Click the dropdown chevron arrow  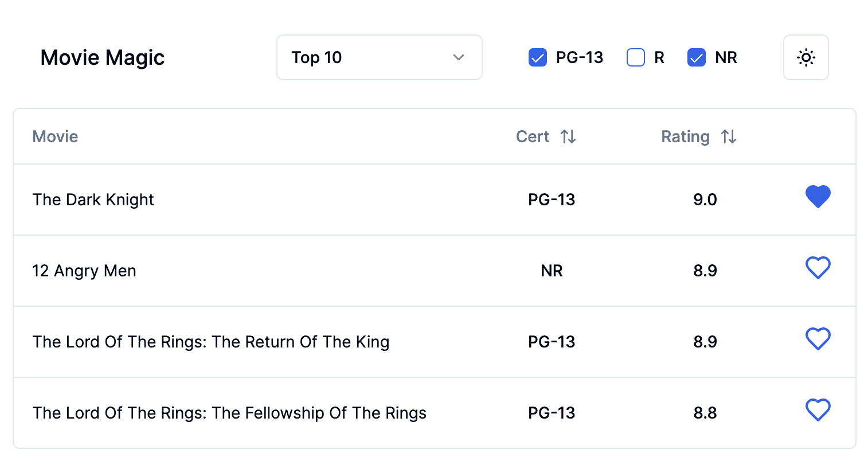458,57
